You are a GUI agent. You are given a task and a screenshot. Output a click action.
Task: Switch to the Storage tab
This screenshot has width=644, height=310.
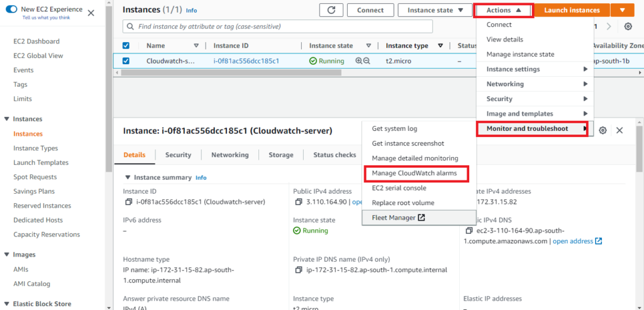(x=281, y=155)
